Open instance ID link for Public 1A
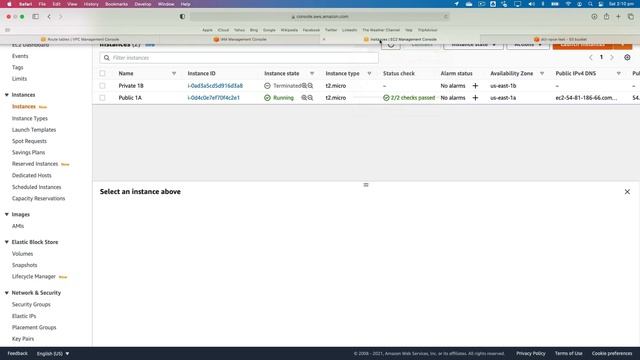 tap(213, 98)
